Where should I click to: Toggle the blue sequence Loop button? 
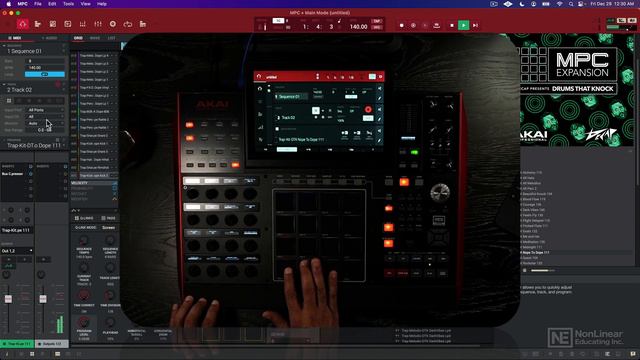[x=45, y=74]
